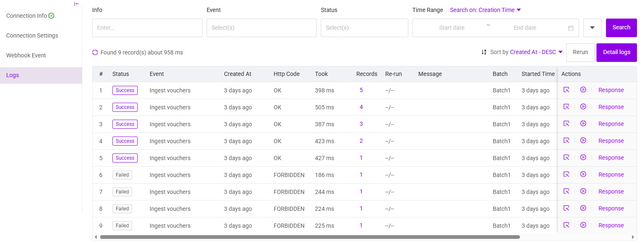Click the purple Search button
The image size is (644, 243).
coord(621,28)
